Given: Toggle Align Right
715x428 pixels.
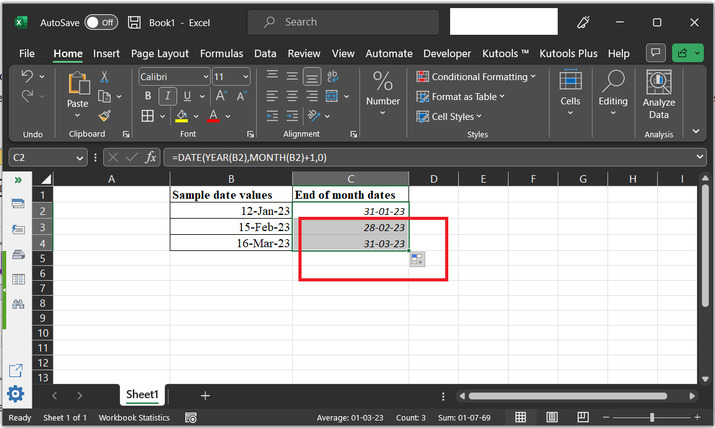Looking at the screenshot, I should pyautogui.click(x=312, y=96).
